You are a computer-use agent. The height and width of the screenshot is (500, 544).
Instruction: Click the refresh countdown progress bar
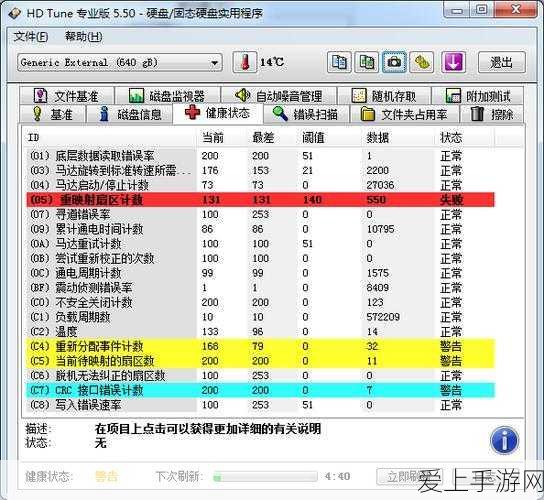(x=265, y=477)
